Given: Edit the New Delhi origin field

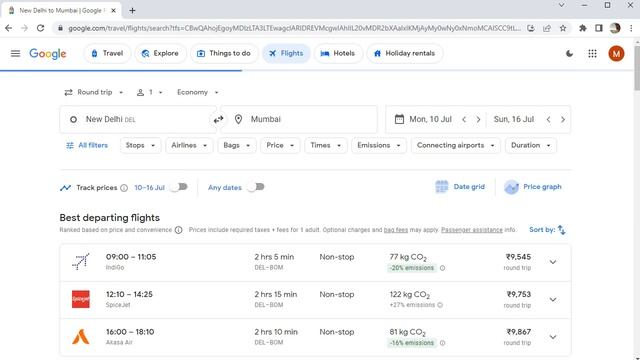Looking at the screenshot, I should [138, 119].
